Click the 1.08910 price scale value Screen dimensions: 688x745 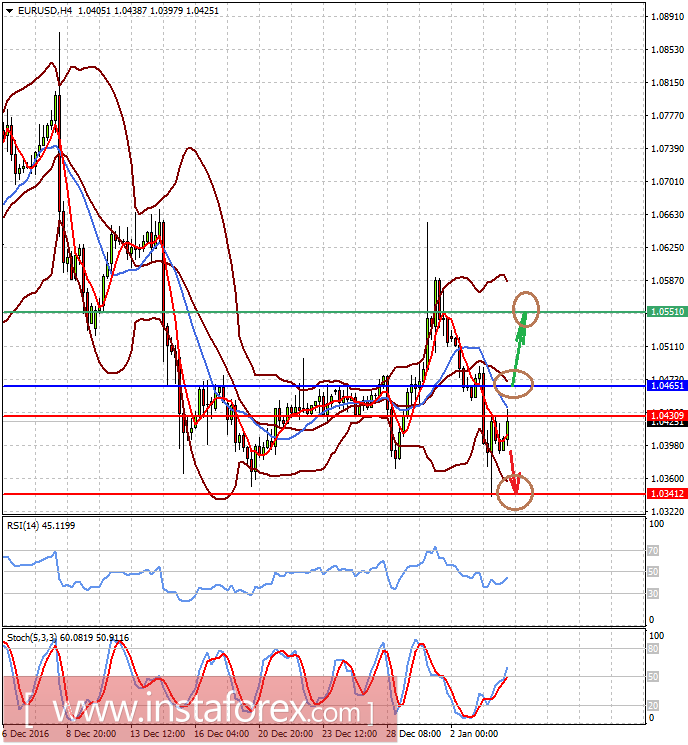coord(668,17)
